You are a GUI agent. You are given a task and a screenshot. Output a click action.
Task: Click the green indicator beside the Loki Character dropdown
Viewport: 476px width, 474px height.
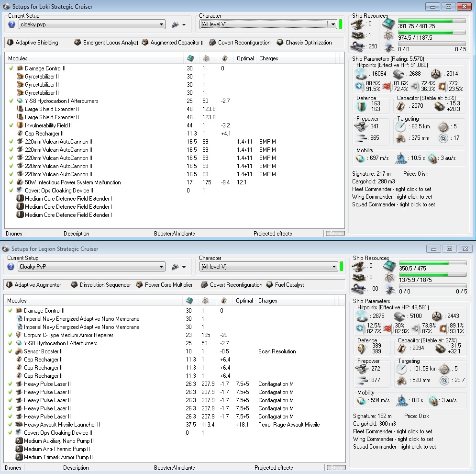tap(340, 24)
